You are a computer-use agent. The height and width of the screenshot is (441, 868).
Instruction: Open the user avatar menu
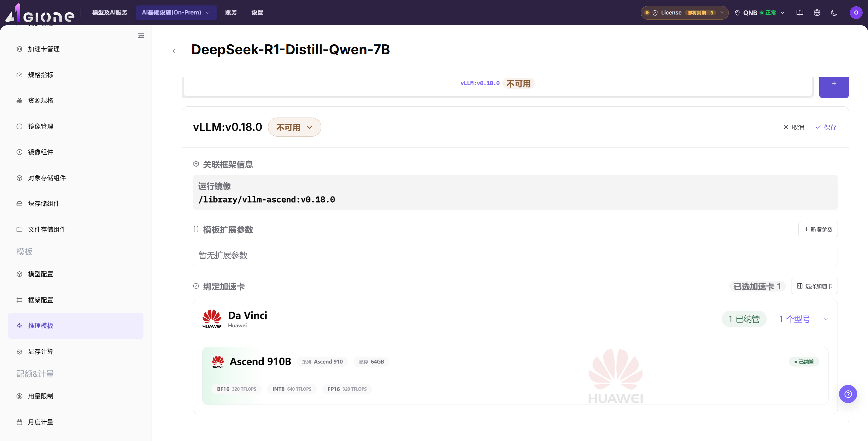856,12
